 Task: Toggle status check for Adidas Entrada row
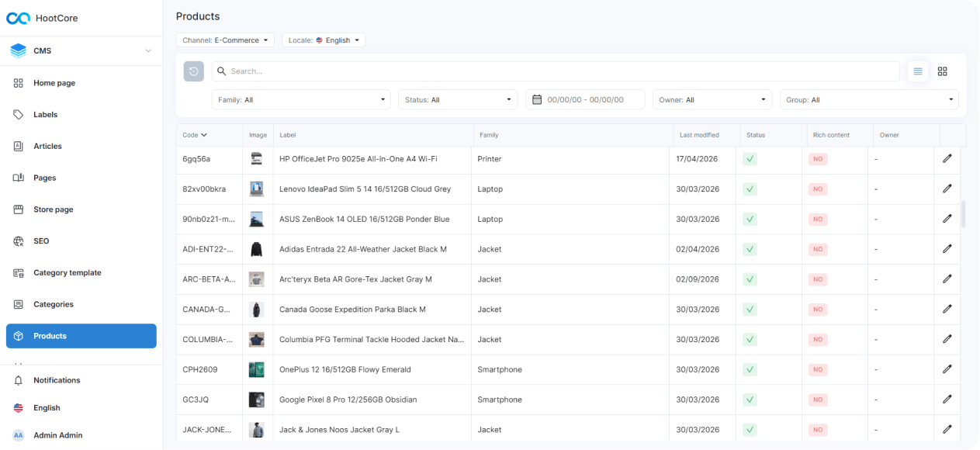pos(750,250)
